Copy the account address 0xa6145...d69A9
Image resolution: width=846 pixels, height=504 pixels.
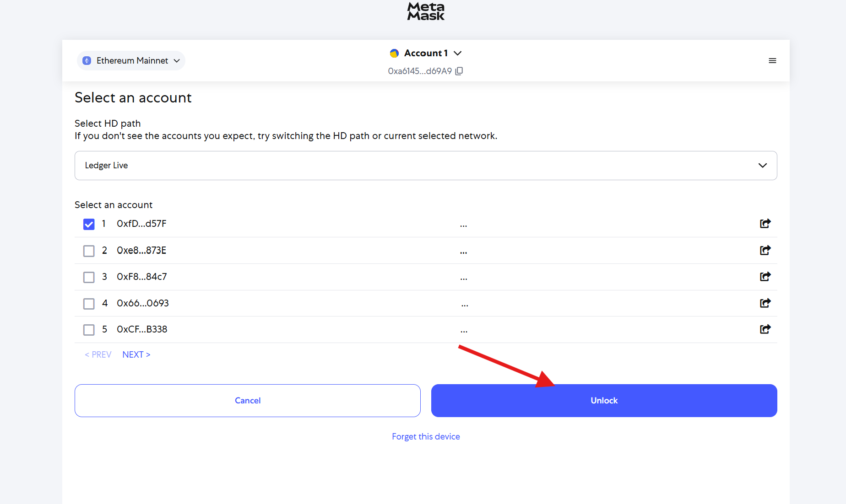pyautogui.click(x=459, y=71)
